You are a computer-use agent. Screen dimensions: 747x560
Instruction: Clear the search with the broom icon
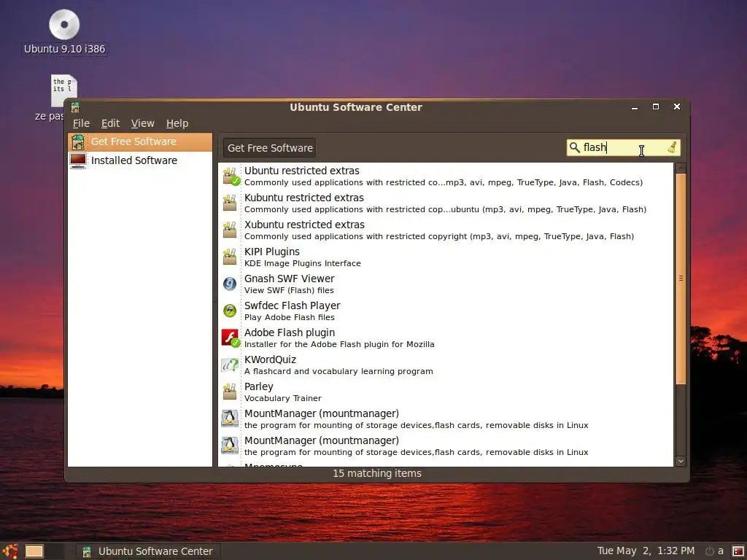[672, 147]
